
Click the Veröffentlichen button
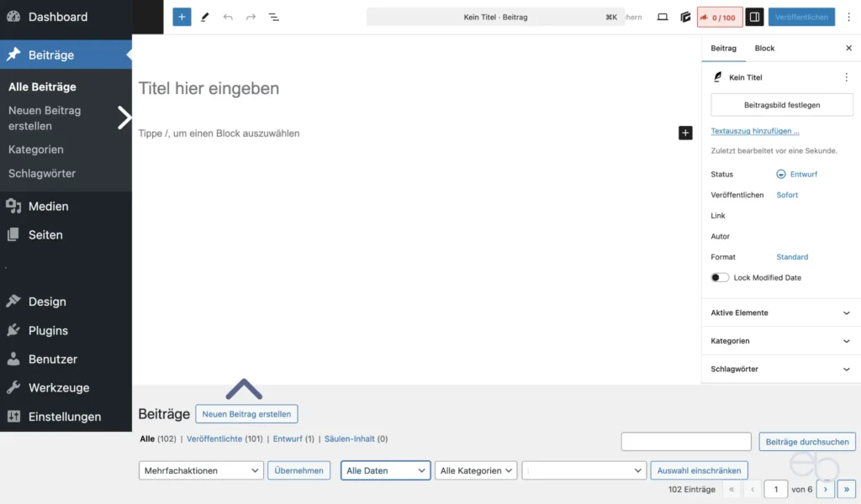pyautogui.click(x=801, y=17)
